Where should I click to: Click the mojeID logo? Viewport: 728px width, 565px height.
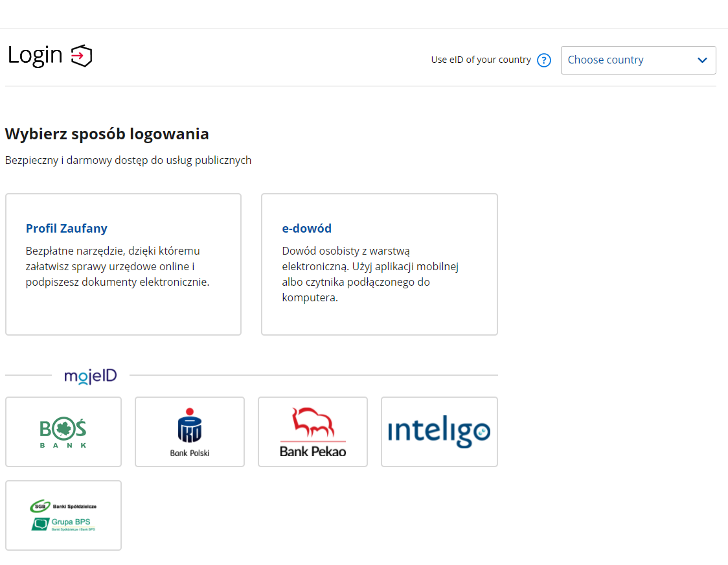click(x=90, y=376)
